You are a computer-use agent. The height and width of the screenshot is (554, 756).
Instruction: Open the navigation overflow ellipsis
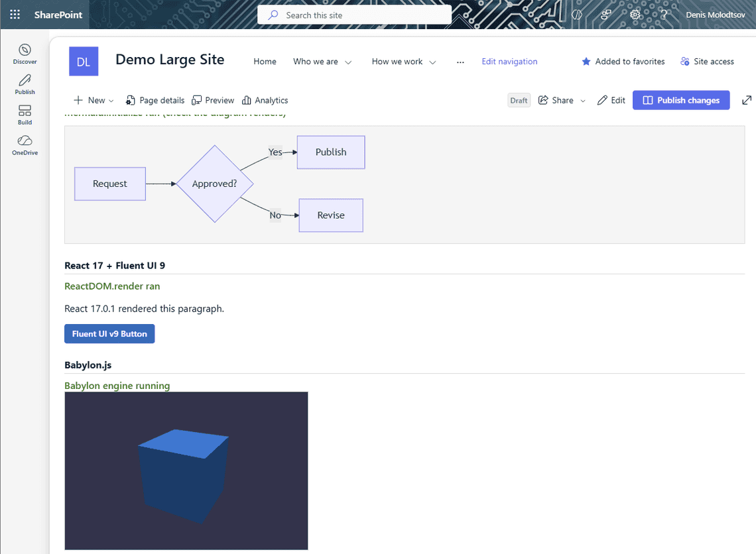pos(460,62)
